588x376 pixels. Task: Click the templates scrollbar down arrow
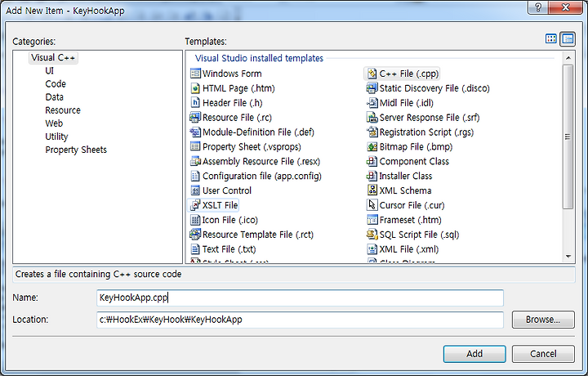(568, 257)
